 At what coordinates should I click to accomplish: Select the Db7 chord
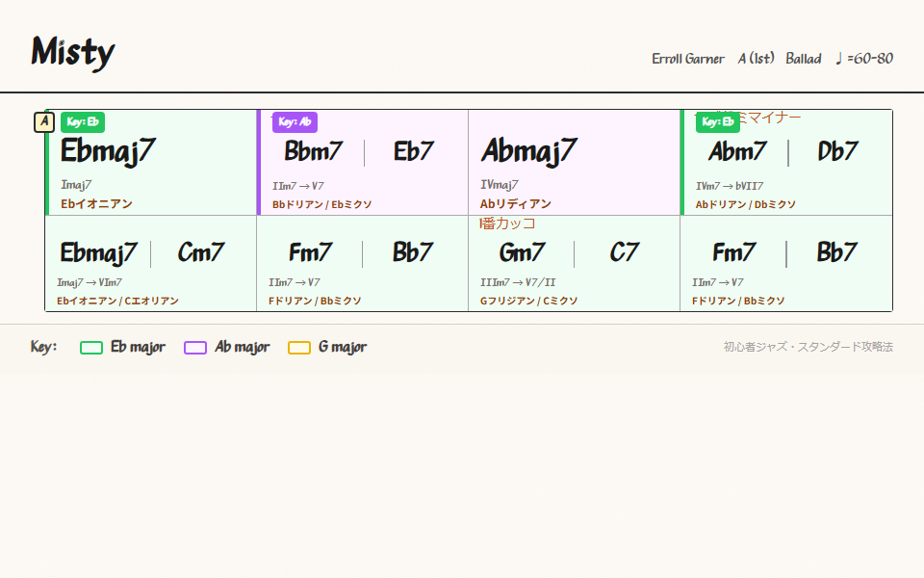pyautogui.click(x=837, y=151)
